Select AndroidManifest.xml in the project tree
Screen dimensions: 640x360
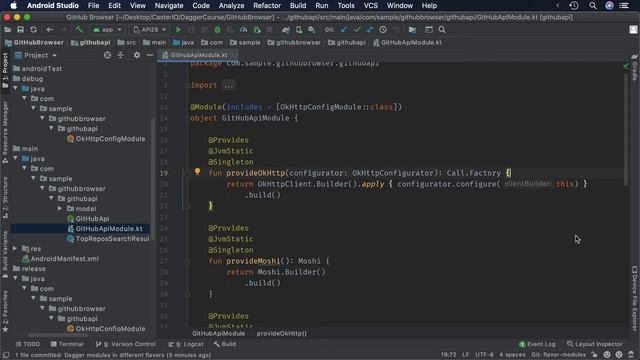pyautogui.click(x=60, y=259)
